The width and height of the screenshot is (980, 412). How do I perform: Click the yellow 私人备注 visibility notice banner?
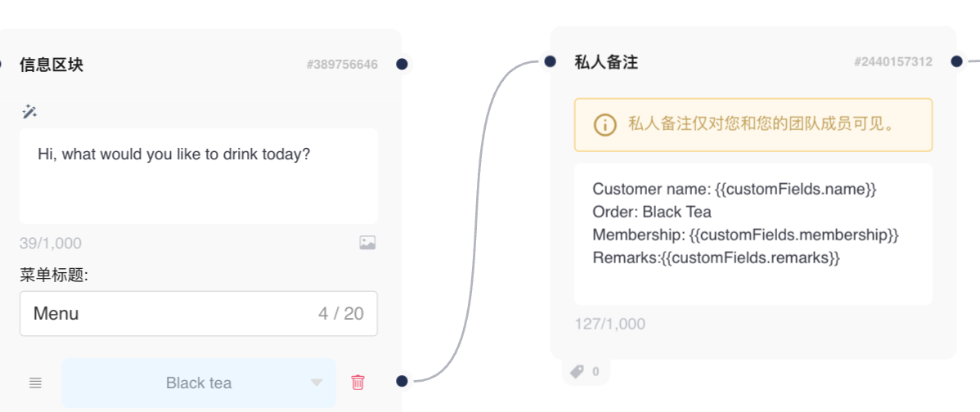753,125
